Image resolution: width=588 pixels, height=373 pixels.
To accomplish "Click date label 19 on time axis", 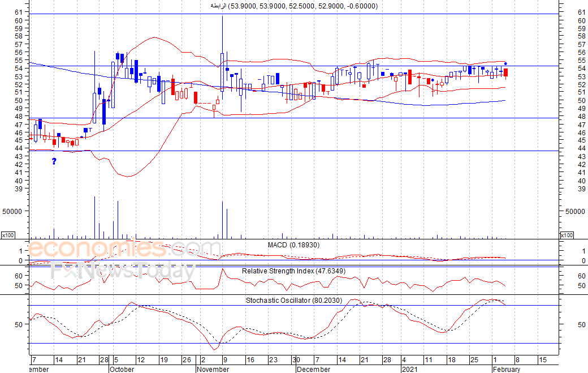I will tap(164, 360).
